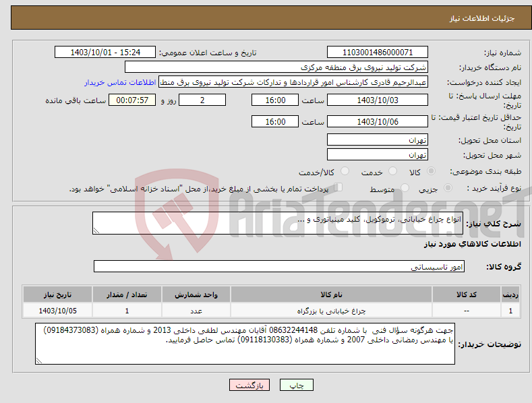Toggle the اسناد خزانه اسلامی payment checkbox
532x403 pixels.
point(338,187)
